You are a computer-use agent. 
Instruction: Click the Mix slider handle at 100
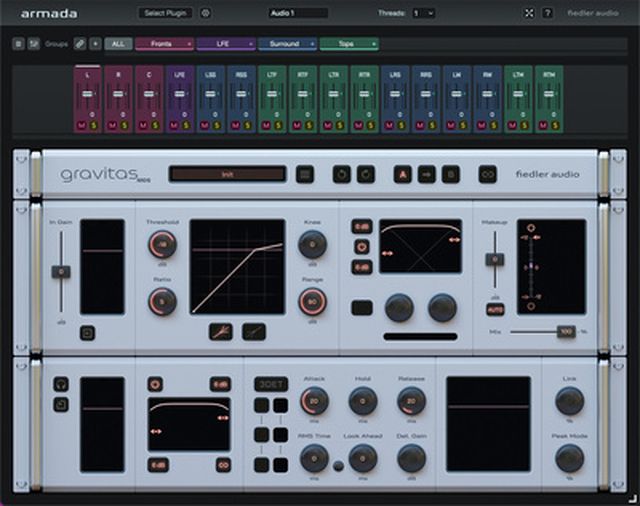pos(566,332)
